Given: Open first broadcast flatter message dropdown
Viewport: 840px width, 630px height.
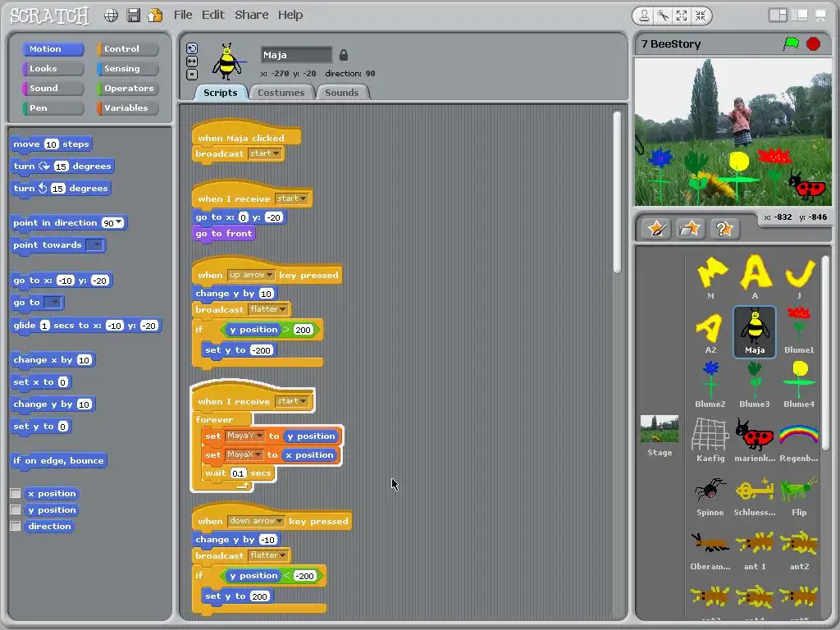Looking at the screenshot, I should click(x=268, y=309).
